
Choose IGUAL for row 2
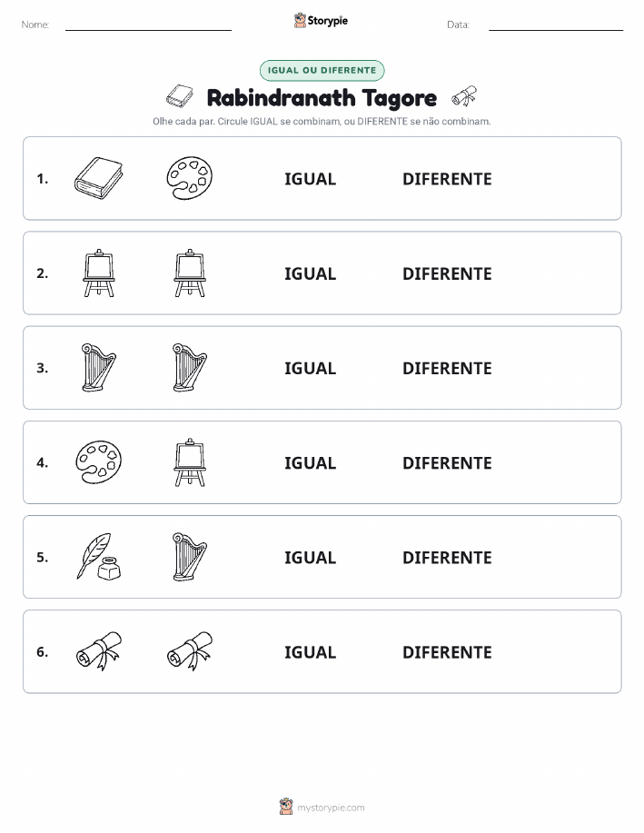coord(311,273)
